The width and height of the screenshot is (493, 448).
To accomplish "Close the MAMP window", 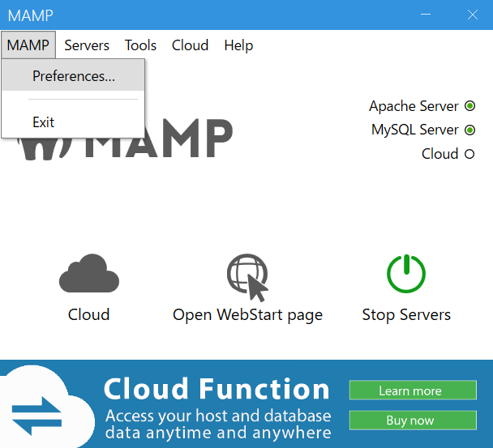I will pyautogui.click(x=472, y=15).
